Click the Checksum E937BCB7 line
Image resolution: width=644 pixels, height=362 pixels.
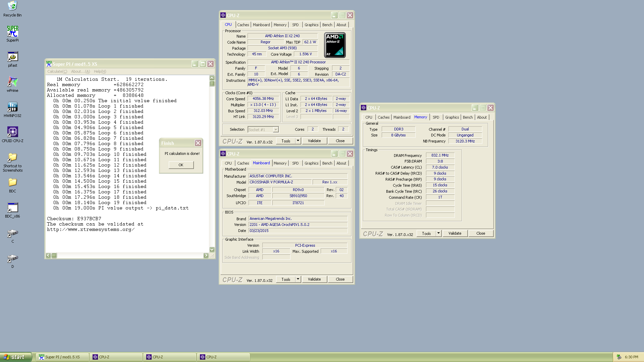click(x=74, y=219)
